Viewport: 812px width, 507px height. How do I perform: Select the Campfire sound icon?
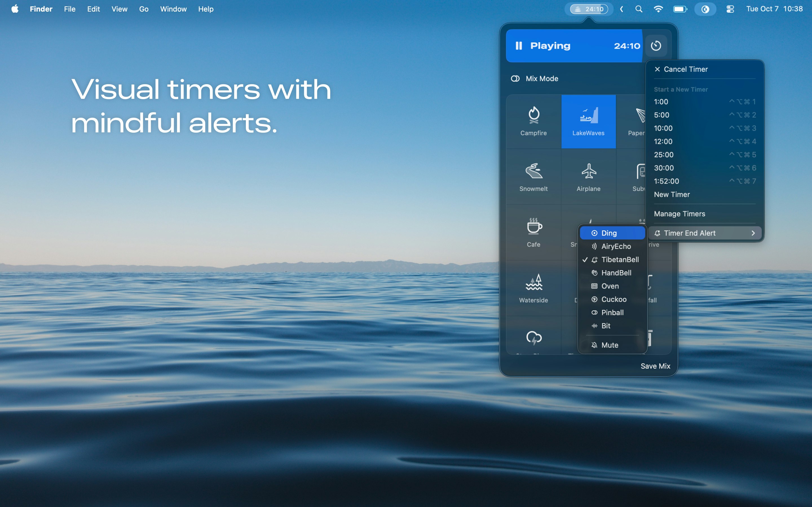[x=533, y=115]
